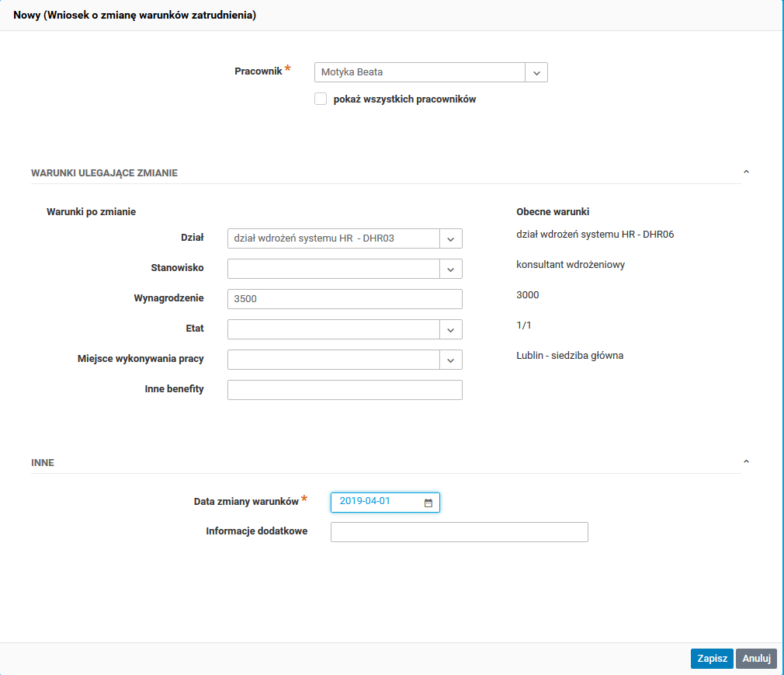
Task: Focus the Wynagrodzenie input field
Action: click(x=345, y=299)
